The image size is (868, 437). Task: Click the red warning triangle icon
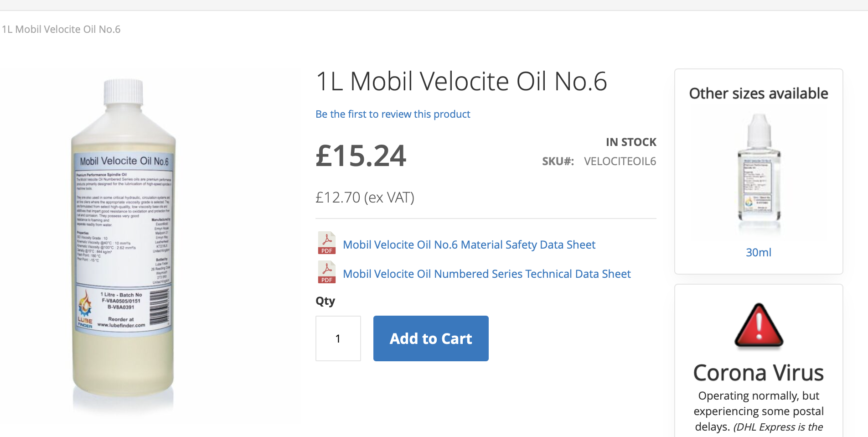tap(759, 326)
